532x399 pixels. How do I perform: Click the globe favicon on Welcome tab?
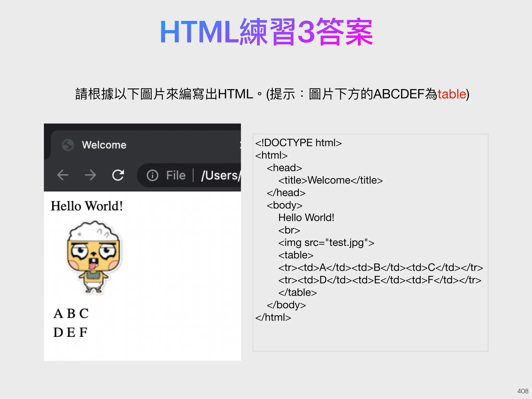(68, 145)
